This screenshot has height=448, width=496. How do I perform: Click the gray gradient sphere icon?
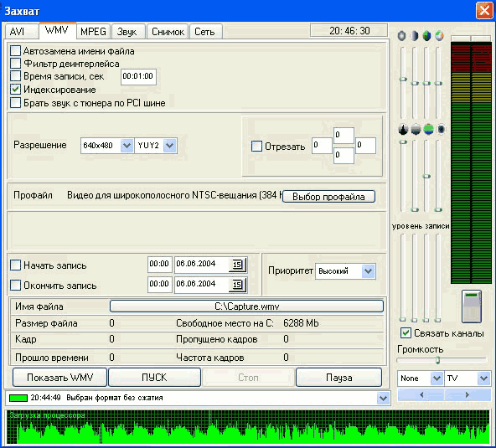click(x=416, y=129)
